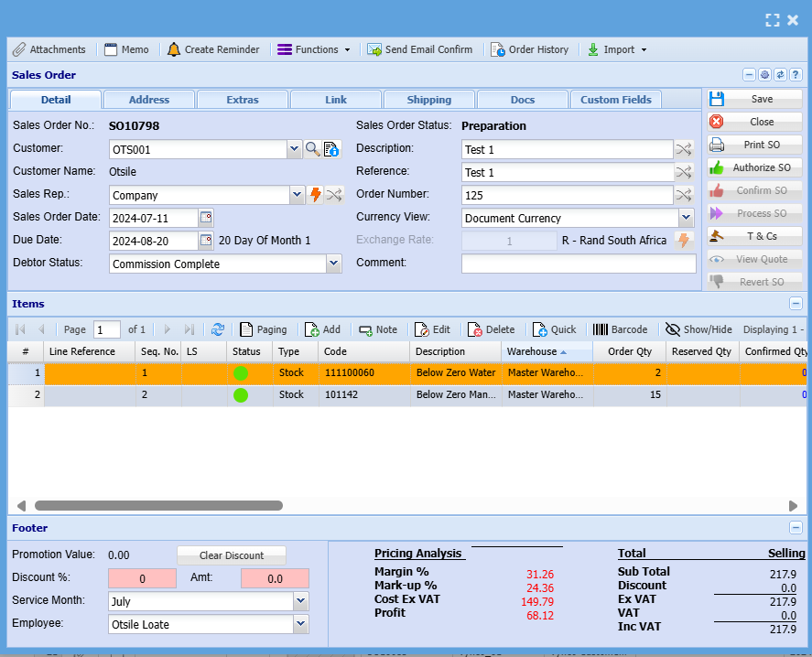
Task: Open the Due Date calendar picker
Action: (x=206, y=241)
